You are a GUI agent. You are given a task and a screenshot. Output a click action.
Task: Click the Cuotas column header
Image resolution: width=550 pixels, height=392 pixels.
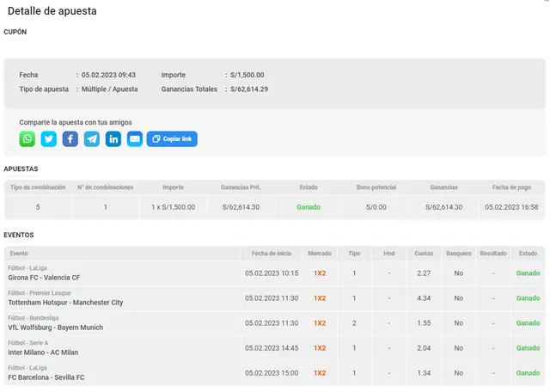(x=424, y=254)
